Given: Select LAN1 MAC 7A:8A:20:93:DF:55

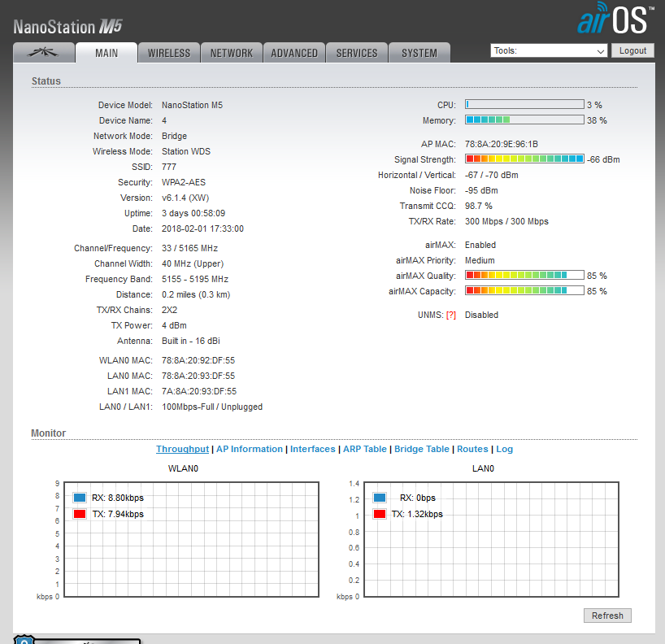Looking at the screenshot, I should tap(199, 391).
